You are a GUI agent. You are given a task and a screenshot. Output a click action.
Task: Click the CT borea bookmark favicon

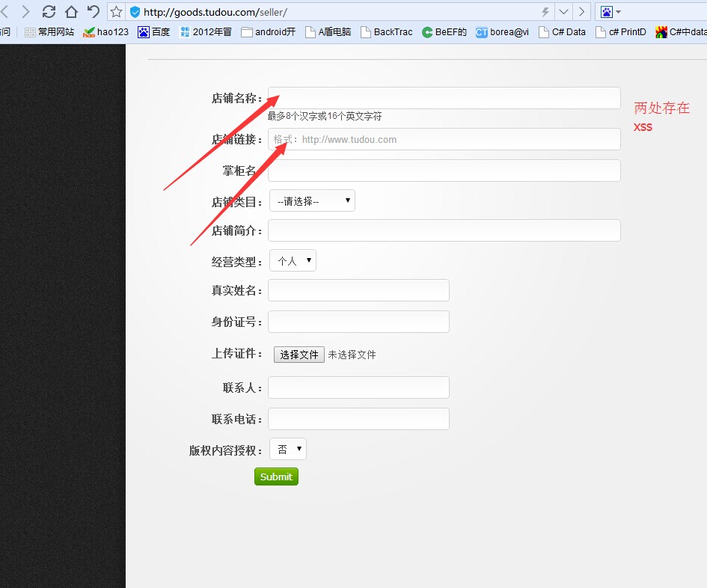click(482, 32)
